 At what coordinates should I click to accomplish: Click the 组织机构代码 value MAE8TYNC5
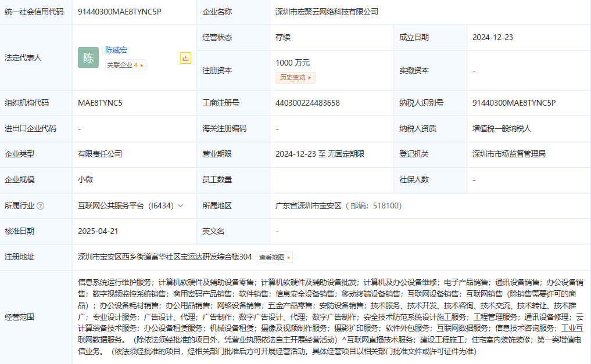(100, 103)
